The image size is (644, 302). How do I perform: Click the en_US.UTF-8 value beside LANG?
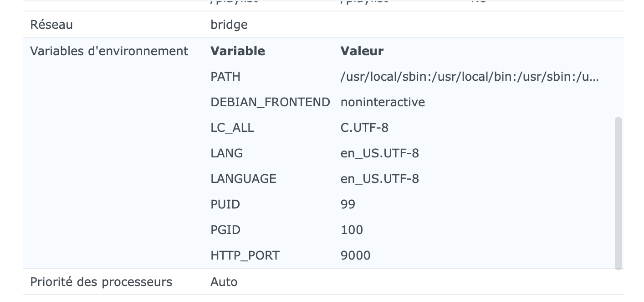pyautogui.click(x=379, y=153)
